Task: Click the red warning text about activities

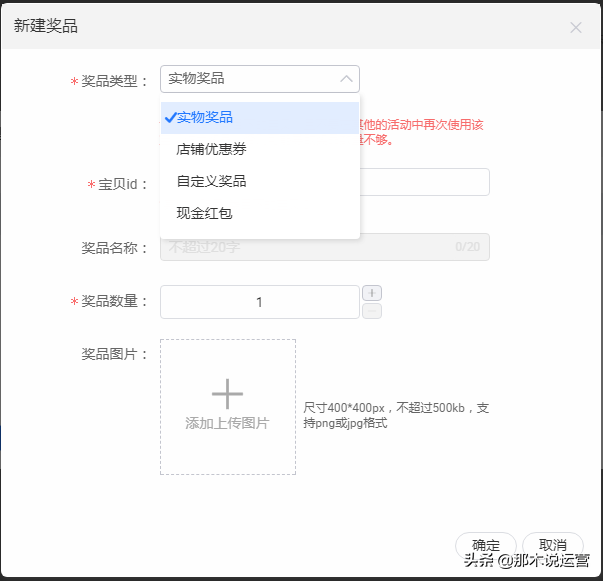Action: pos(421,132)
